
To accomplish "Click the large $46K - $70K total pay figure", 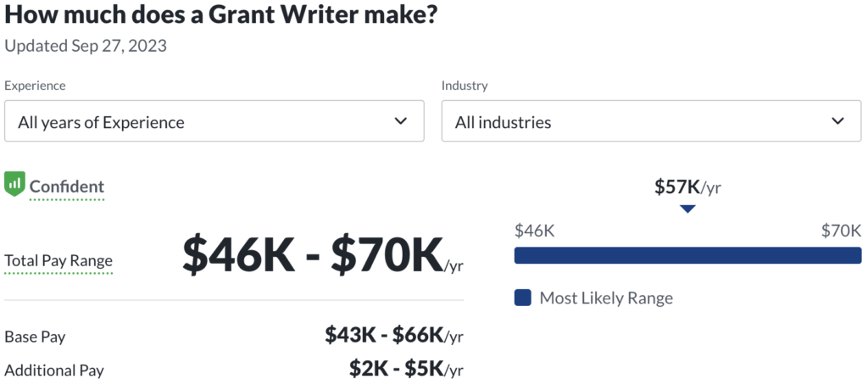I will pyautogui.click(x=323, y=255).
